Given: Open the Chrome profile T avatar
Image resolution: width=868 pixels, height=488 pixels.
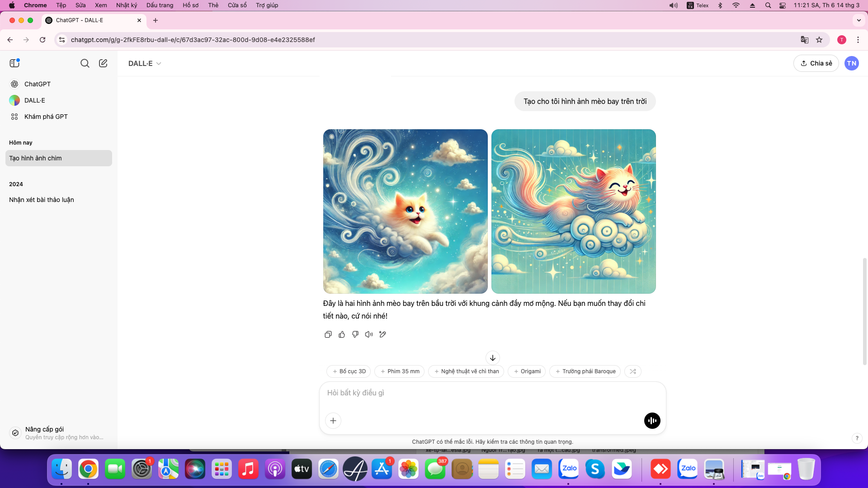Looking at the screenshot, I should click(x=842, y=40).
